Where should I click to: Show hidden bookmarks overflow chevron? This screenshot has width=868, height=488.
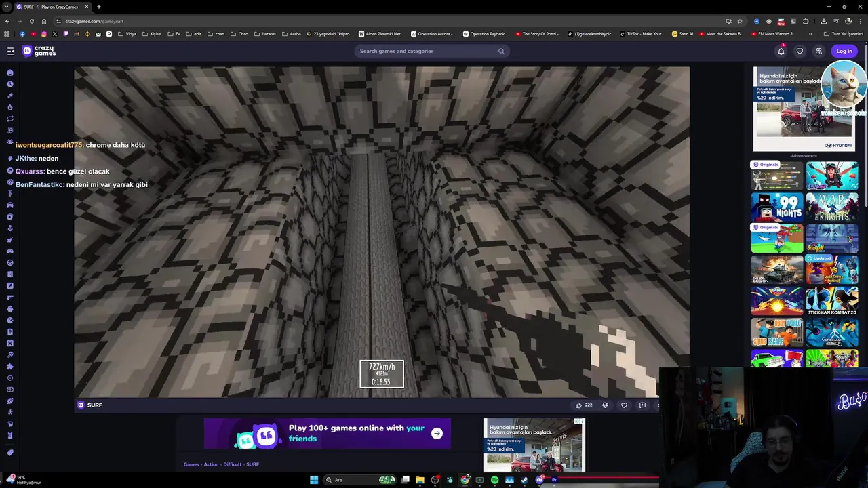click(x=810, y=34)
